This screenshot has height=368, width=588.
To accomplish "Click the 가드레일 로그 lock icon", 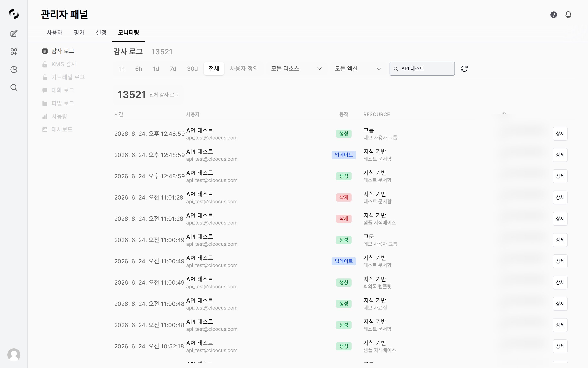I will point(45,77).
